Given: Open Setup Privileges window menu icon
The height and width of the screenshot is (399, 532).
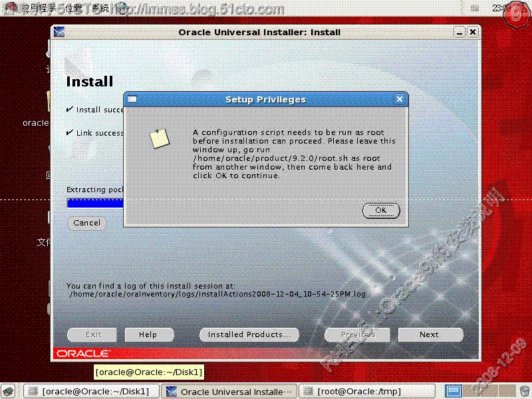Looking at the screenshot, I should click(132, 99).
